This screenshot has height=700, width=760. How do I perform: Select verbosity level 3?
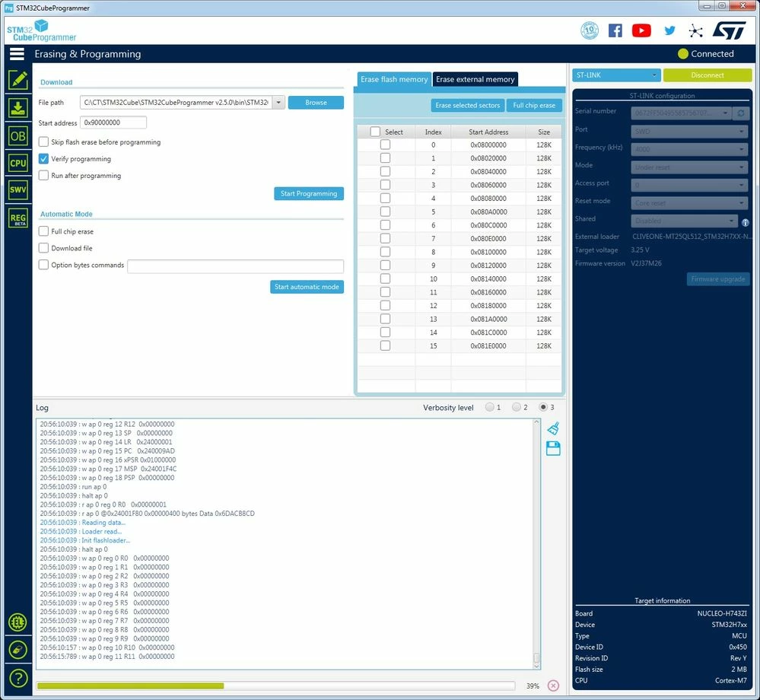[x=543, y=407]
